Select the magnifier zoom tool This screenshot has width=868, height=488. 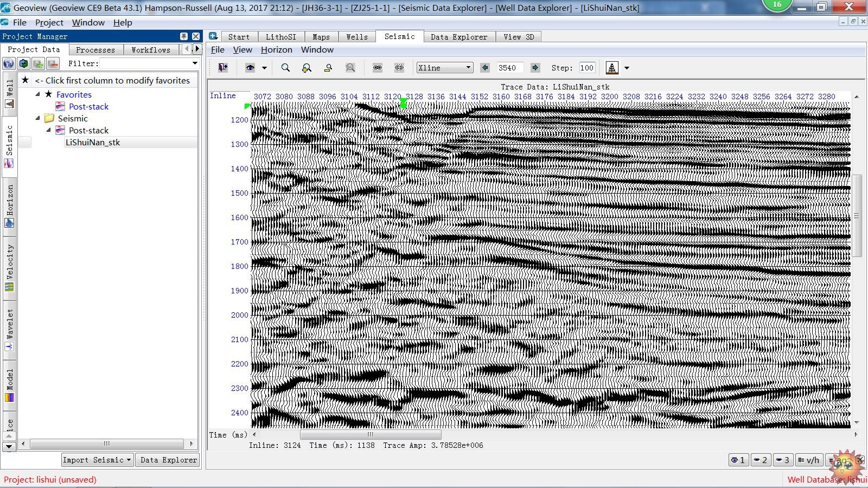pos(285,68)
